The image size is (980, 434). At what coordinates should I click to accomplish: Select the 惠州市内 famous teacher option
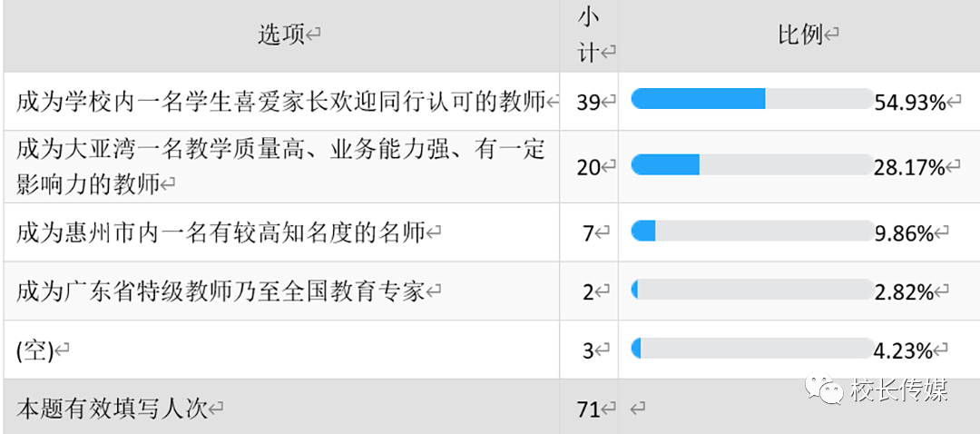click(x=220, y=233)
